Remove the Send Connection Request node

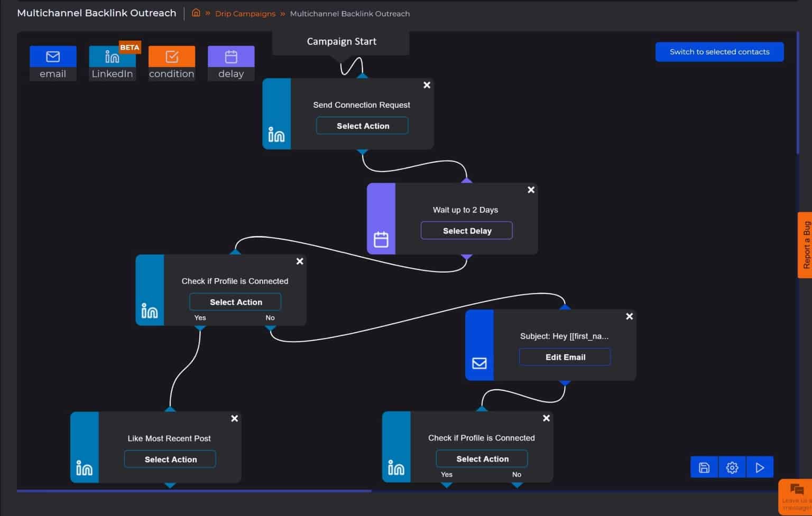pos(427,85)
